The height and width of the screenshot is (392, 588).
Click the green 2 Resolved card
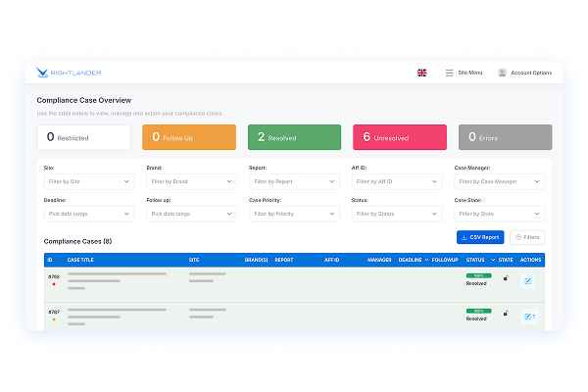point(293,137)
